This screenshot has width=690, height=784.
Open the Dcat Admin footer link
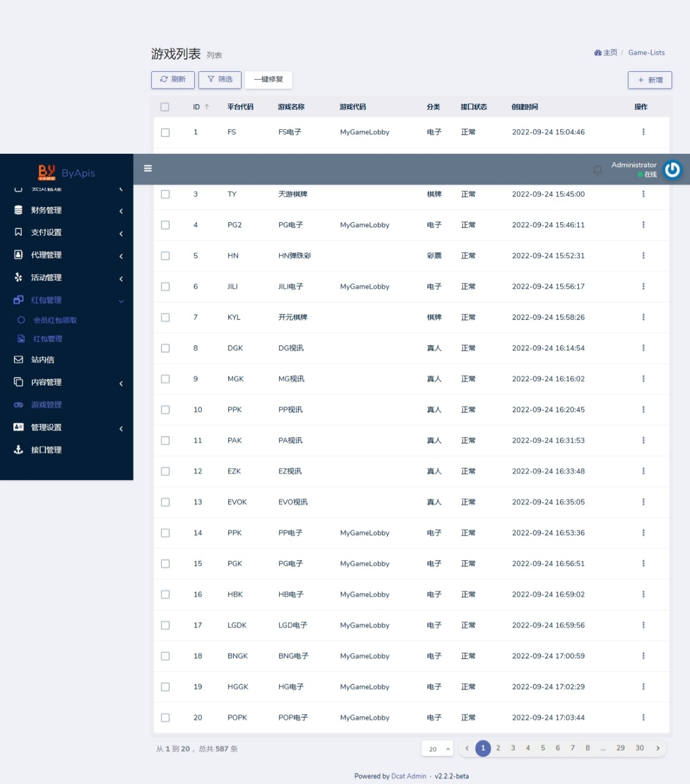(408, 776)
